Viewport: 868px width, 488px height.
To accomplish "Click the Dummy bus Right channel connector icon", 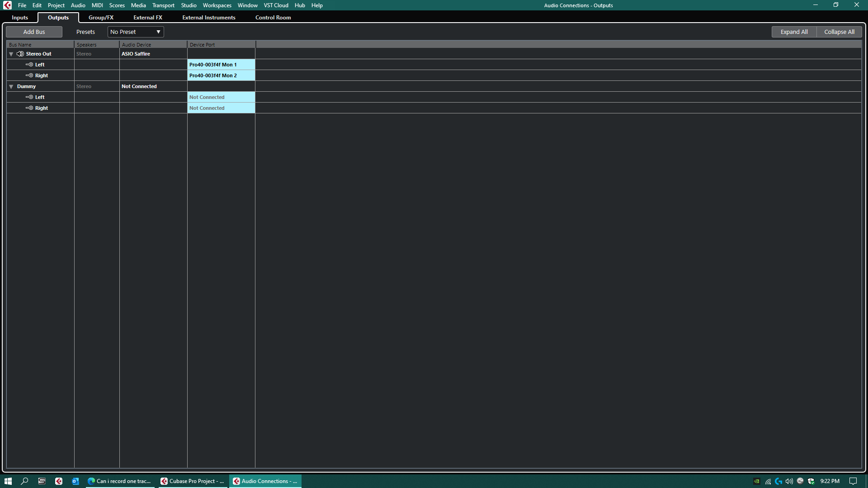I will (x=29, y=108).
